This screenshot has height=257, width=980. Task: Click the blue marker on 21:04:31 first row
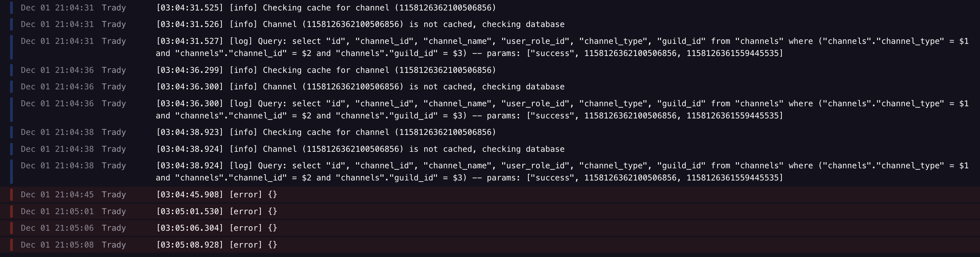11,8
